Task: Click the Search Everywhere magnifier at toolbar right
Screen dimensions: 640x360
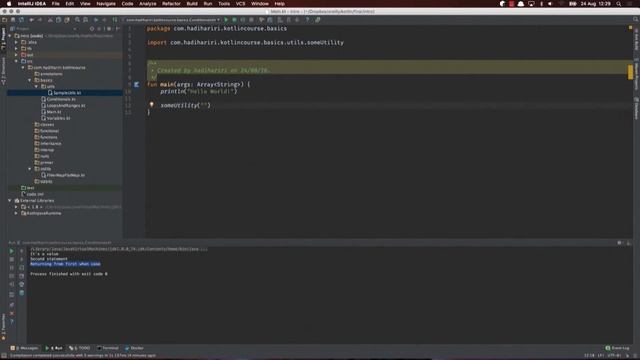Action: coord(636,20)
